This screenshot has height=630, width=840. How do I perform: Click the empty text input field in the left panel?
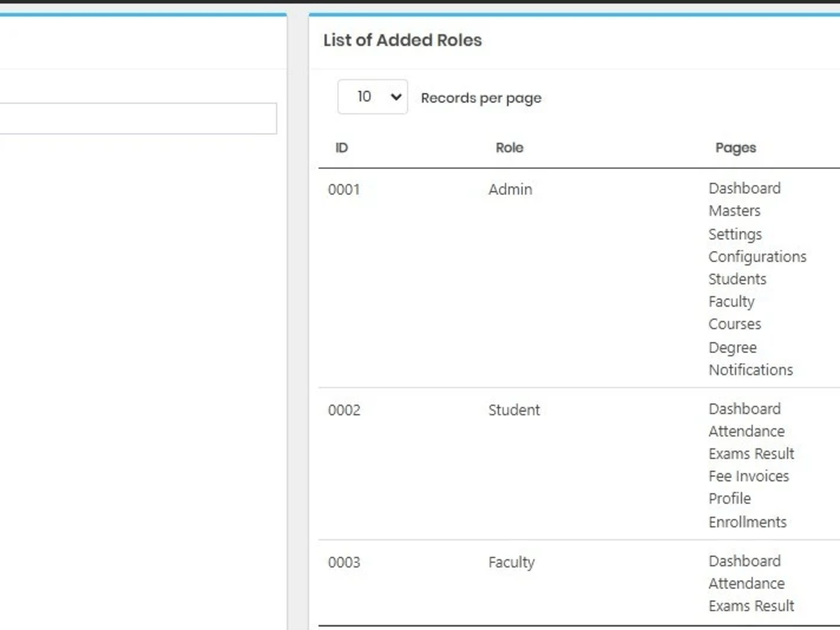[139, 118]
